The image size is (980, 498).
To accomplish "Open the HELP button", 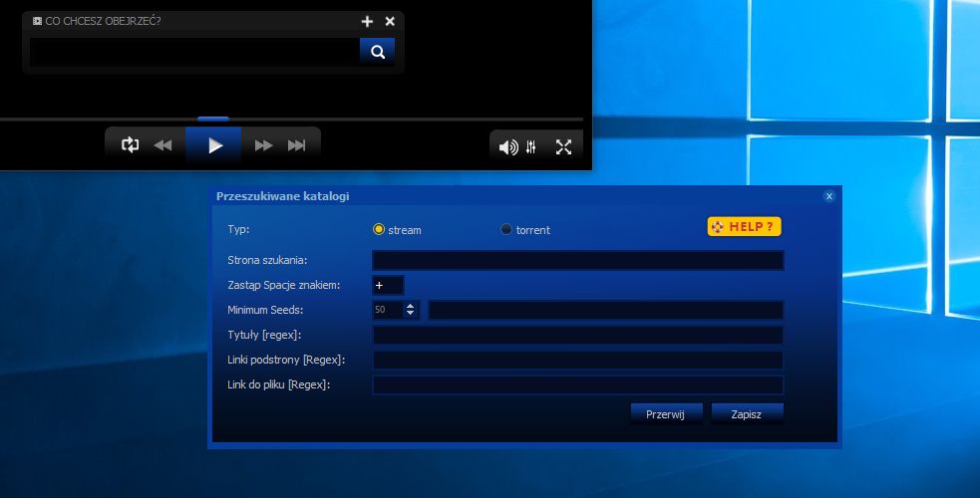I will pyautogui.click(x=744, y=226).
